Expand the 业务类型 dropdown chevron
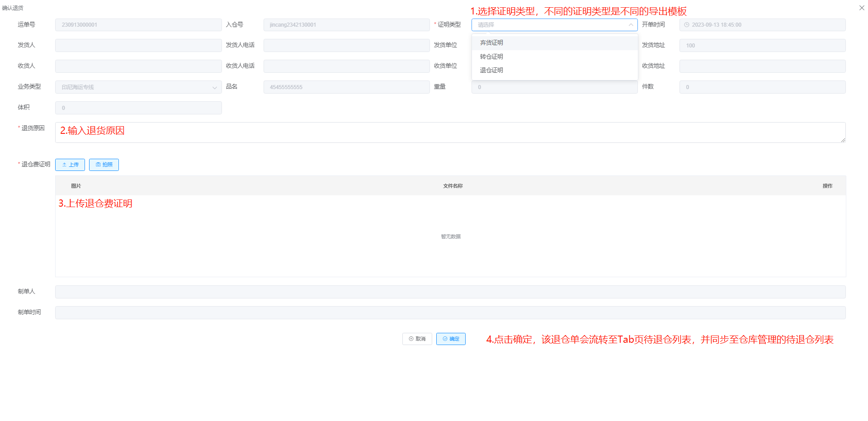The image size is (868, 421). tap(215, 87)
